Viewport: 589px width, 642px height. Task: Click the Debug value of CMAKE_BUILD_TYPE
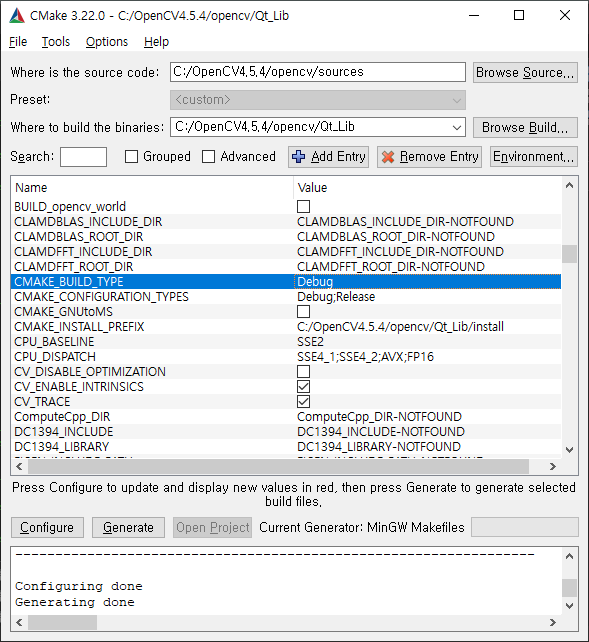(315, 282)
